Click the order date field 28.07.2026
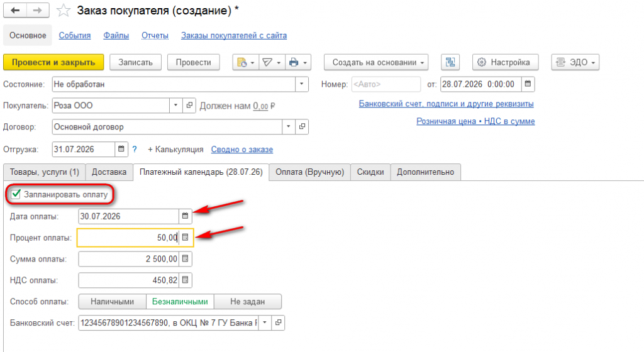Screen dimensions: 644x352 481,84
